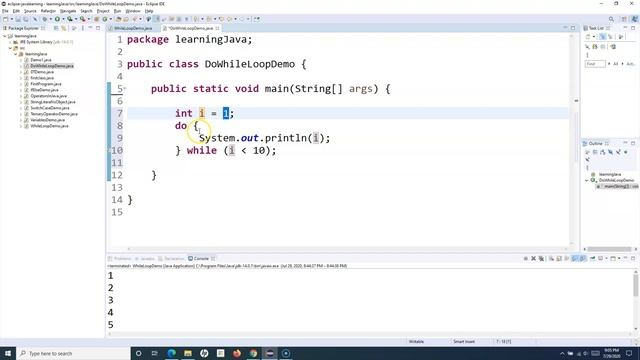Click the Outline horizontal scrollbar

609,249
